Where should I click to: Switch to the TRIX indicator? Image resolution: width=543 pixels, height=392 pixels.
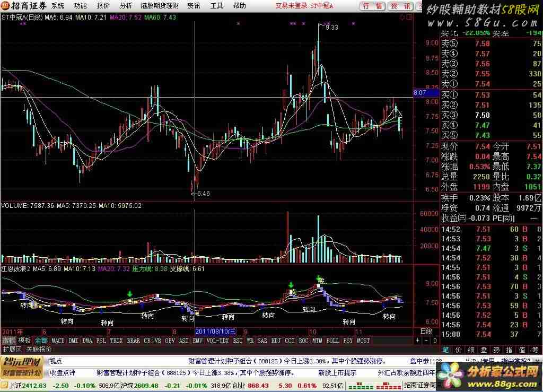(116, 341)
